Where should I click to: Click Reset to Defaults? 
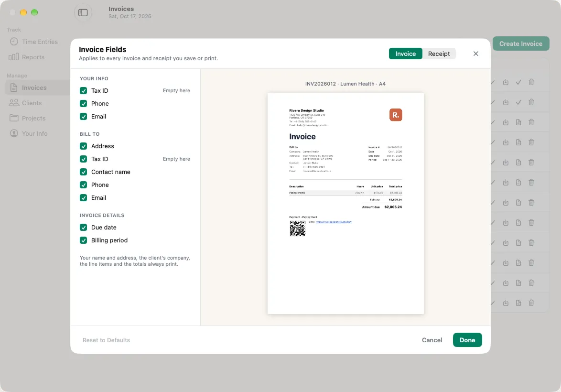106,340
